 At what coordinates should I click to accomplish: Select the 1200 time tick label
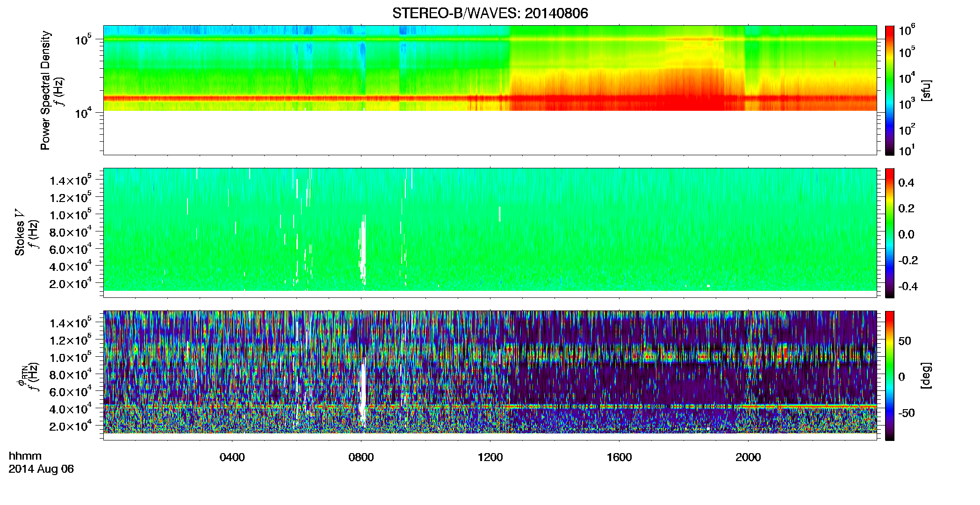490,457
